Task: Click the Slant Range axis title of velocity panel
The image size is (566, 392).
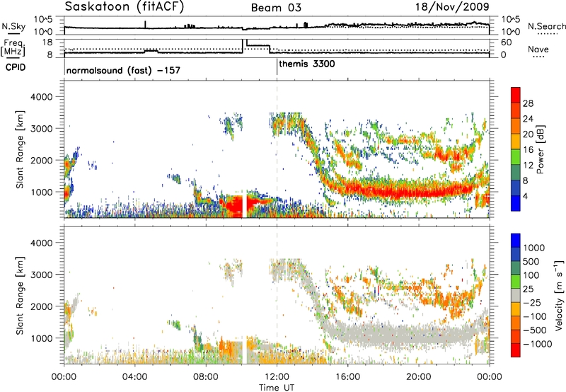Action: pos(20,295)
